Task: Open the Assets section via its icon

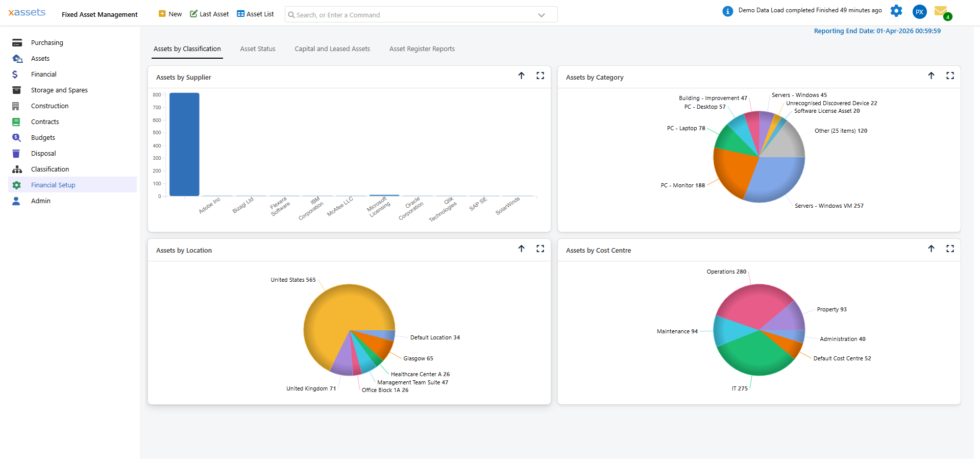Action: click(17, 58)
